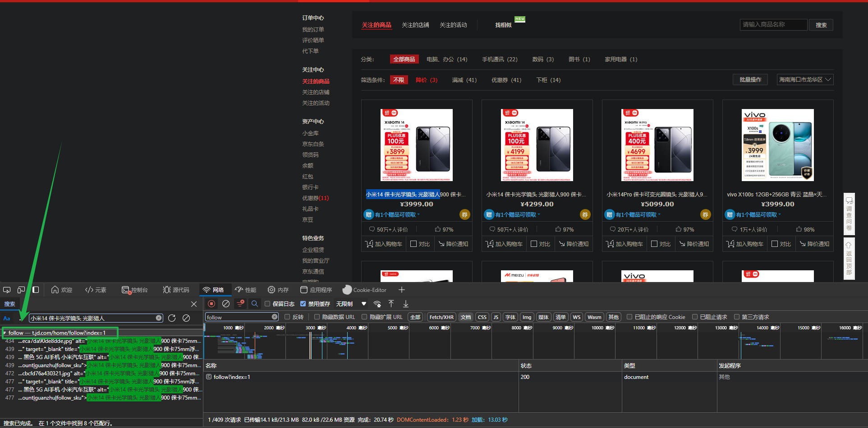Click the import HAR upload arrow
The image size is (868, 428).
[x=391, y=304]
